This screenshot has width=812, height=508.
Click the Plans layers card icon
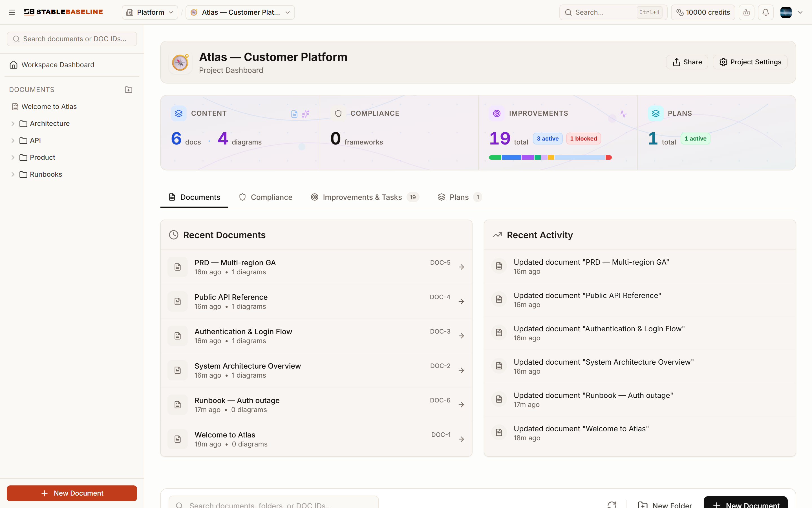click(x=656, y=113)
